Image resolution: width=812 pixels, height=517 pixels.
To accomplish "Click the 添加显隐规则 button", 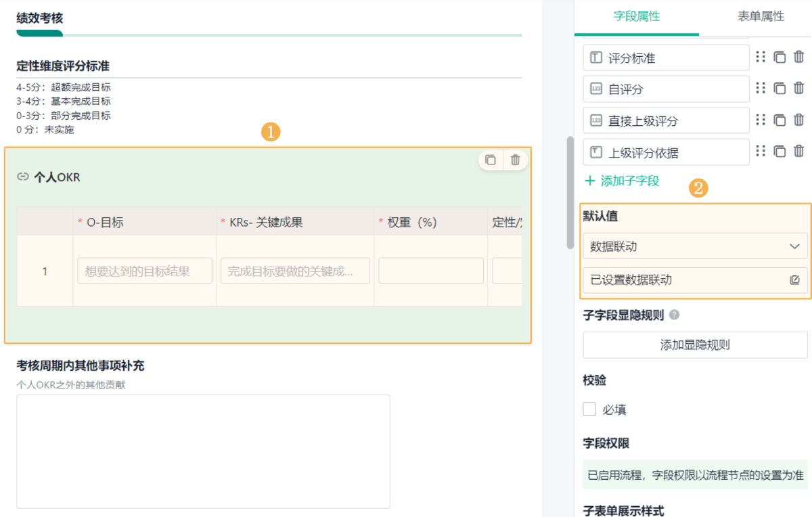I will pos(695,345).
